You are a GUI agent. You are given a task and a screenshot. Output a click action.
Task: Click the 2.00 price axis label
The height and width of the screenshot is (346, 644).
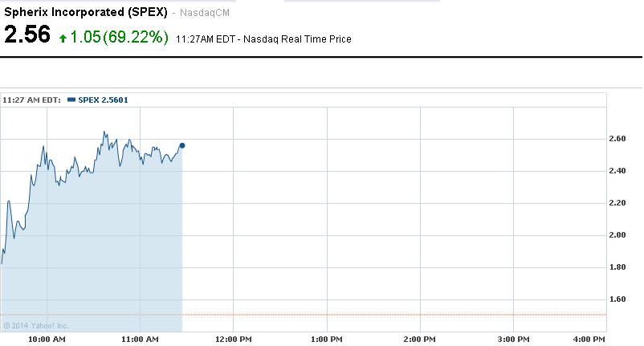[x=617, y=235]
